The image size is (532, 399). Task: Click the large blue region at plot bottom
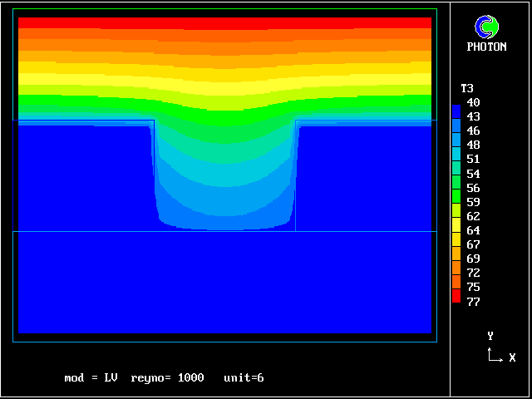(x=224, y=283)
